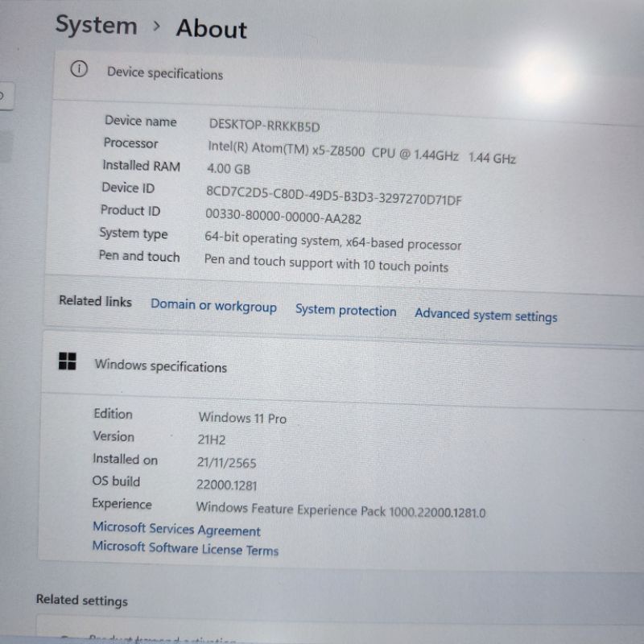Screen dimensions: 644x644
Task: Click the Device specifications info icon
Action: 79,69
